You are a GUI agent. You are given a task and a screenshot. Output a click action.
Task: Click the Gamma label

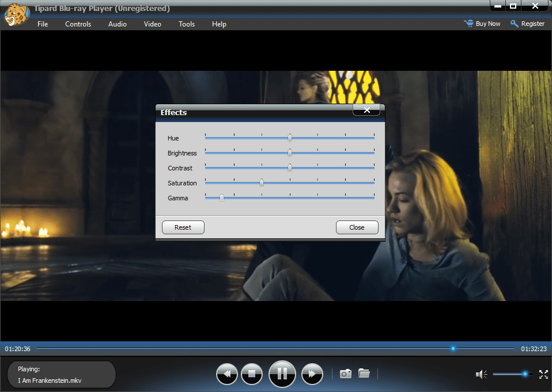click(x=178, y=198)
